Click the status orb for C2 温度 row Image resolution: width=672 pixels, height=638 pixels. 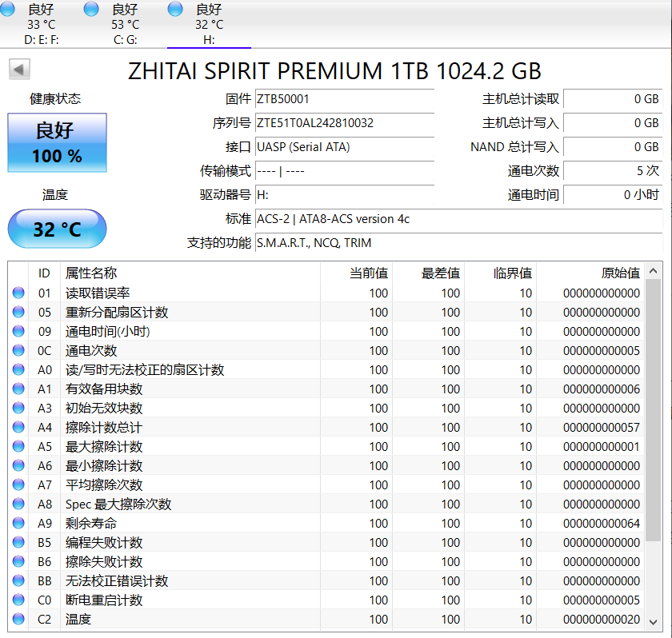click(x=18, y=619)
